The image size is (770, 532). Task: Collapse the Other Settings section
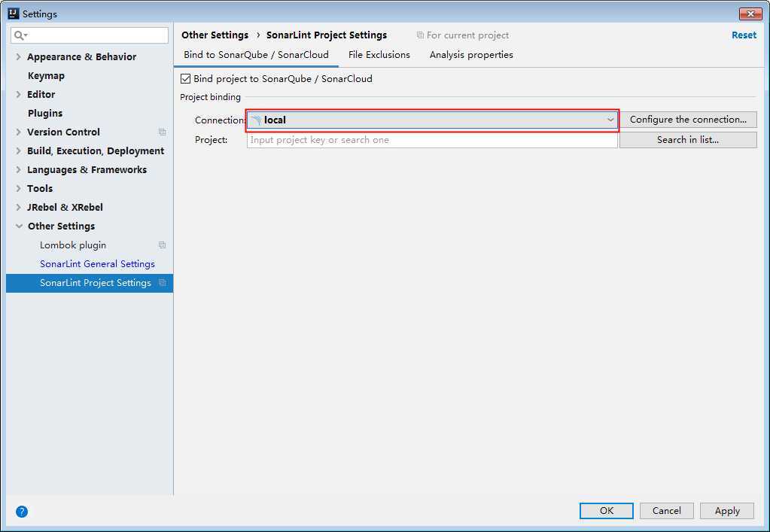[x=19, y=226]
